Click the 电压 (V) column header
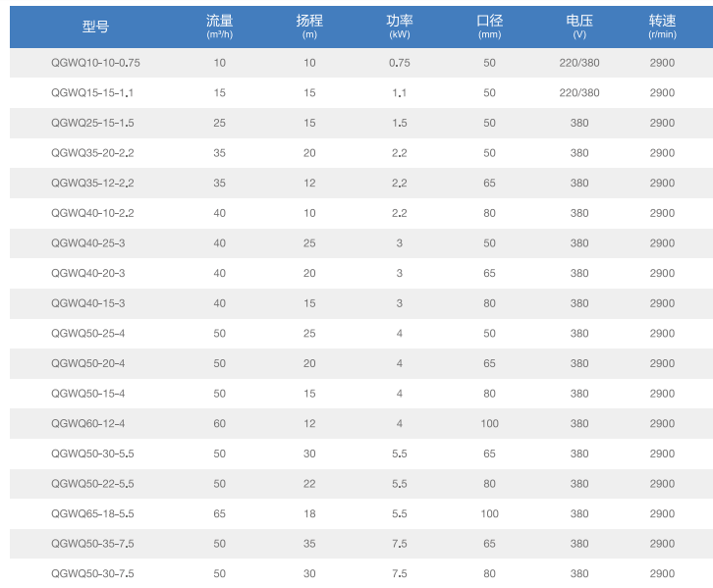This screenshot has height=588, width=713. coord(579,26)
